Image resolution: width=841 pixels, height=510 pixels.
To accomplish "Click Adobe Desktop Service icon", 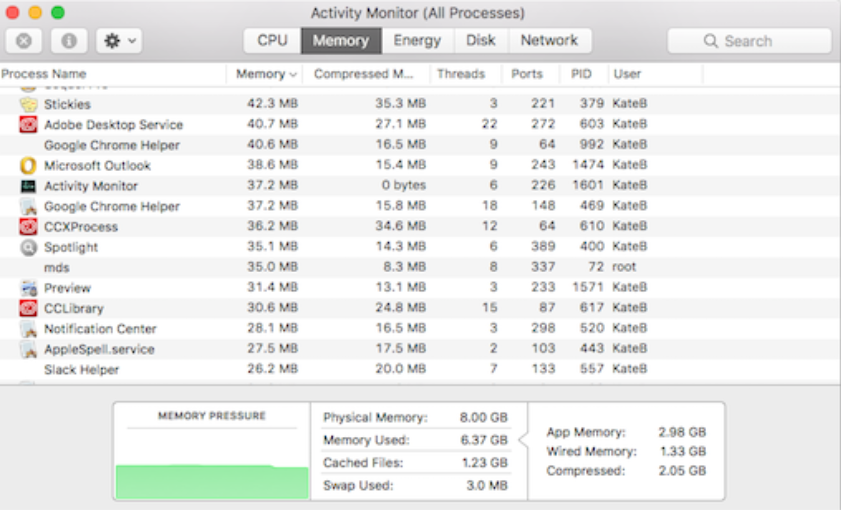I will tap(28, 124).
